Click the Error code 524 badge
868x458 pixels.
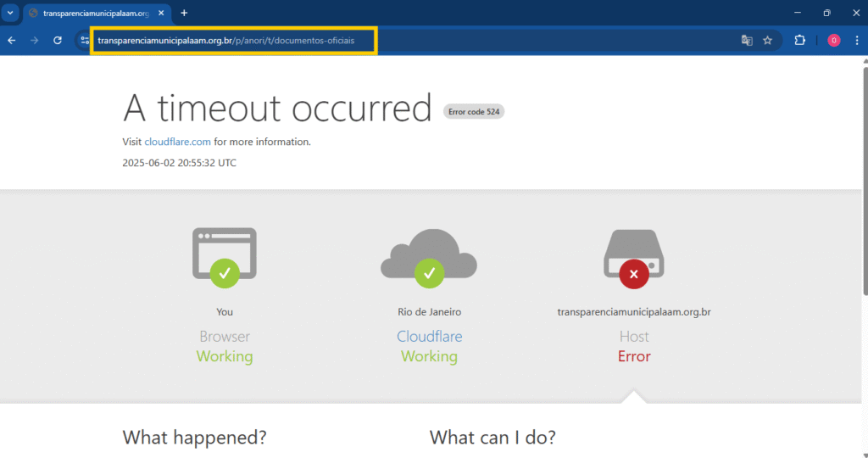(474, 112)
